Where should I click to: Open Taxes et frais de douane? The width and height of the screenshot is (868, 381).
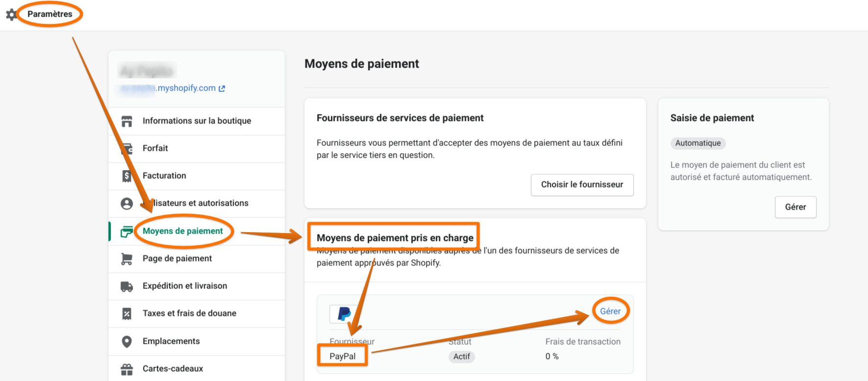pyautogui.click(x=189, y=313)
